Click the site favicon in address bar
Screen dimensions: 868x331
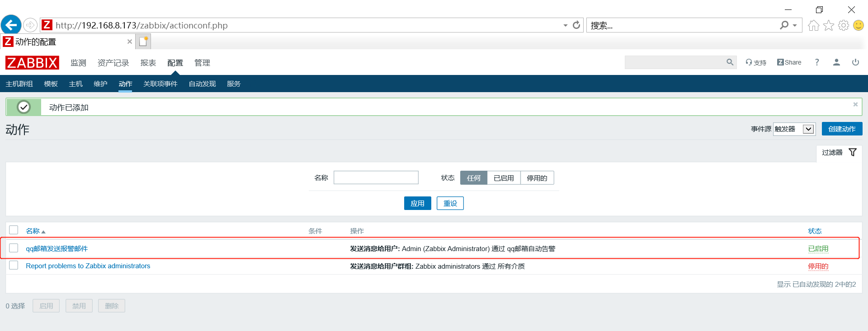pos(47,25)
